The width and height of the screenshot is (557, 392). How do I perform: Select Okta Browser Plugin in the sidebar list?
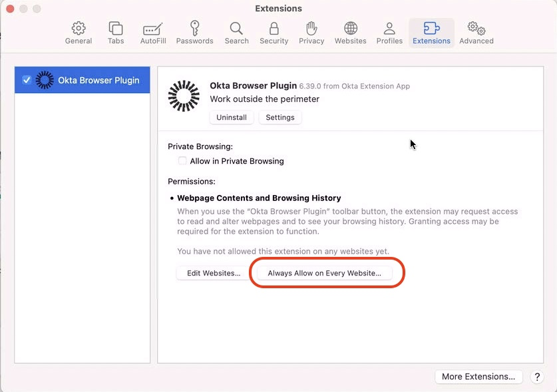[82, 80]
